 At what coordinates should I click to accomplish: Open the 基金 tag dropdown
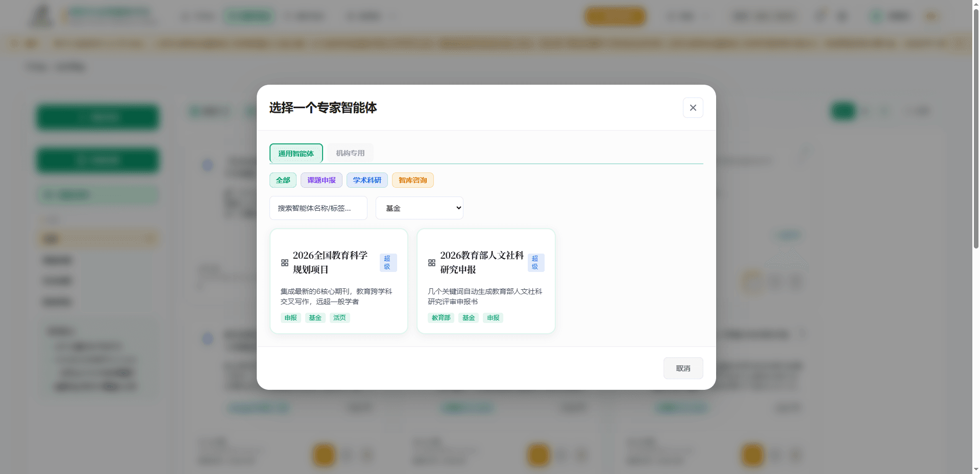click(420, 208)
